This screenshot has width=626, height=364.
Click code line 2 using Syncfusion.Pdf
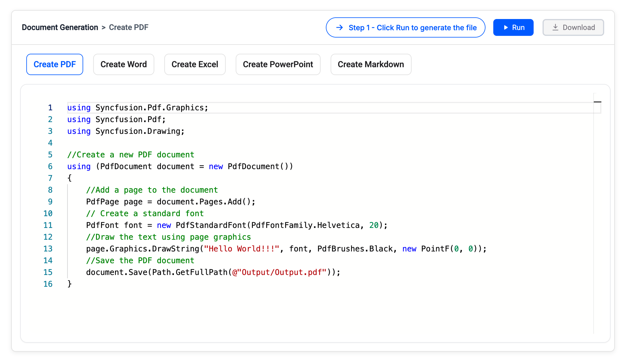click(116, 120)
